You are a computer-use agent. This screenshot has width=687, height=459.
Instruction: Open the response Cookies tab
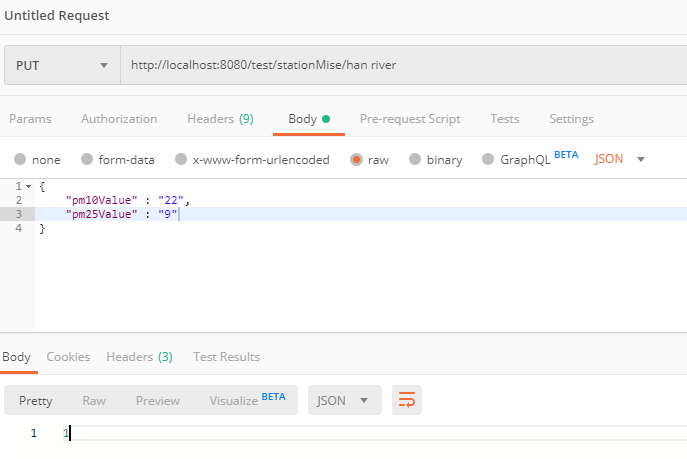(68, 357)
